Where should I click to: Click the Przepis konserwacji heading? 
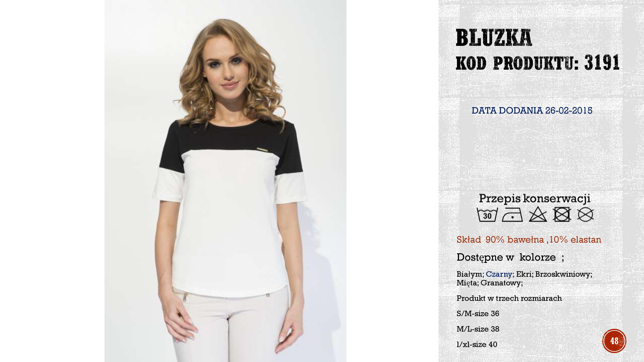(x=535, y=199)
